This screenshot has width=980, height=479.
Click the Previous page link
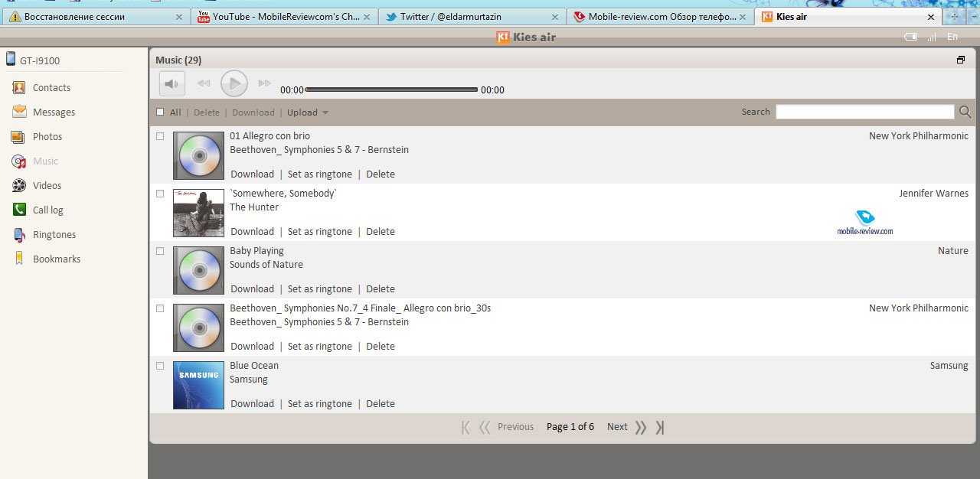click(515, 427)
